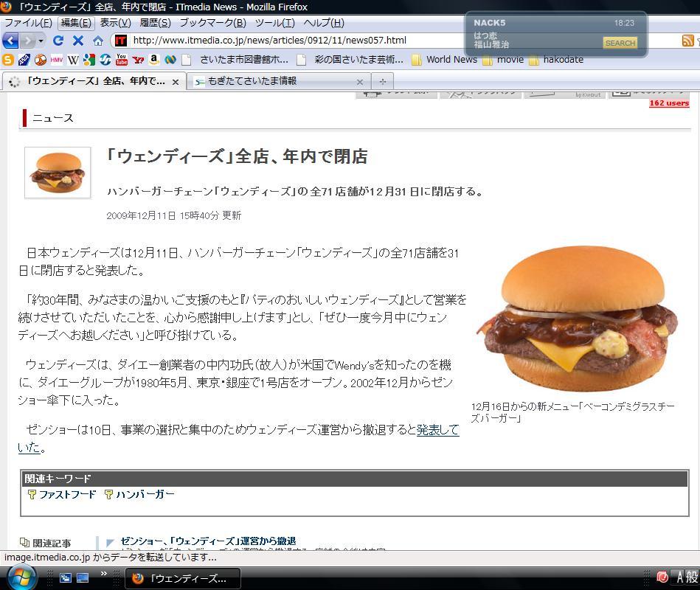The image size is (700, 590).
Task: Click the NACK5 station title in widget
Action: pos(489,23)
